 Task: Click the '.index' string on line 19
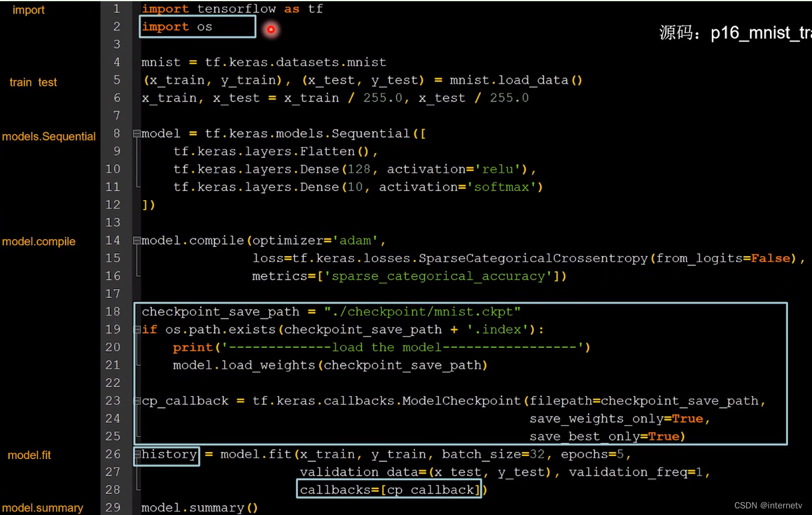[498, 329]
